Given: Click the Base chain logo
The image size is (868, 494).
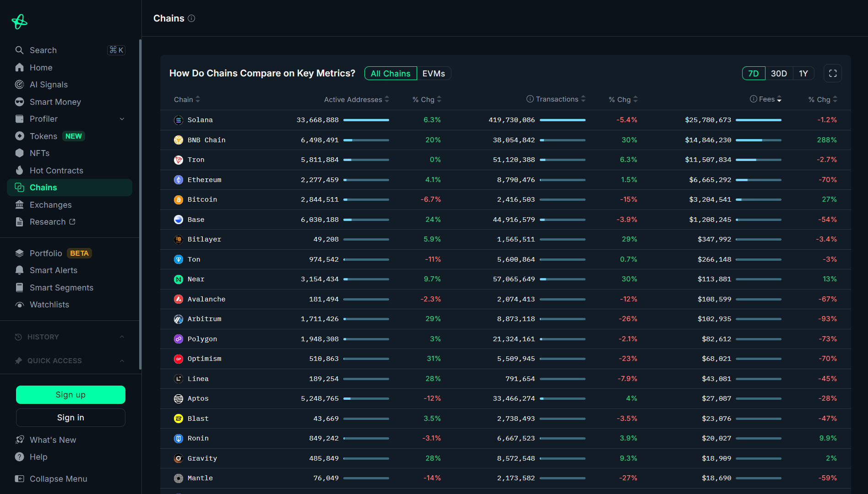Looking at the screenshot, I should point(179,220).
